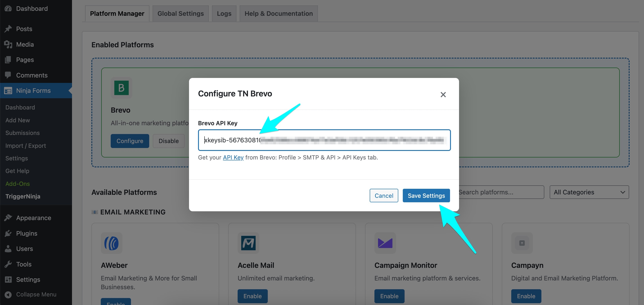The width and height of the screenshot is (644, 305).
Task: Enable the Acelle Mail platform
Action: (252, 296)
